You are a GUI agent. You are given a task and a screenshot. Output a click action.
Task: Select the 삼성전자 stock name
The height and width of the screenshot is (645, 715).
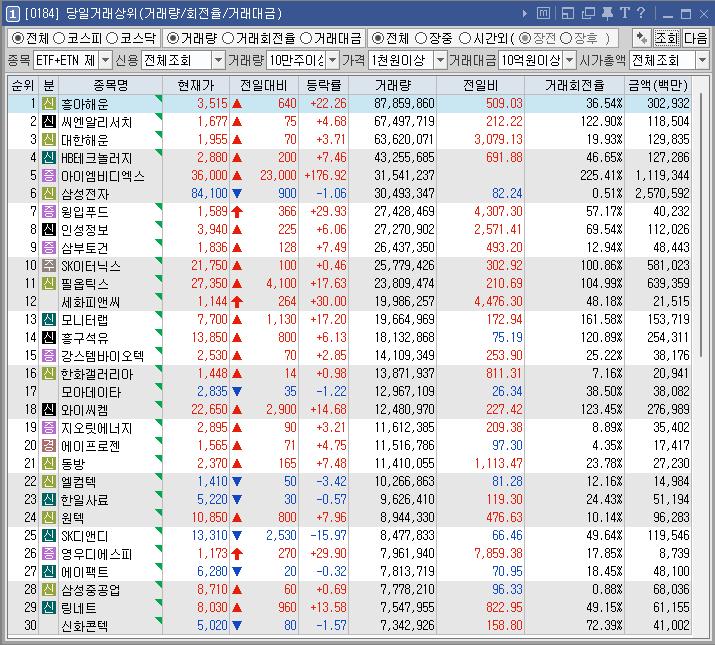[x=85, y=194]
